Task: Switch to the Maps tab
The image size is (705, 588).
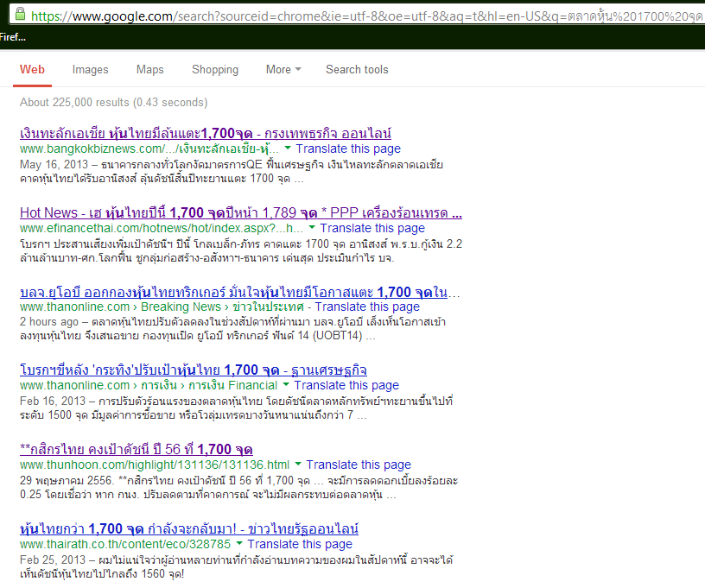Action: coord(150,70)
